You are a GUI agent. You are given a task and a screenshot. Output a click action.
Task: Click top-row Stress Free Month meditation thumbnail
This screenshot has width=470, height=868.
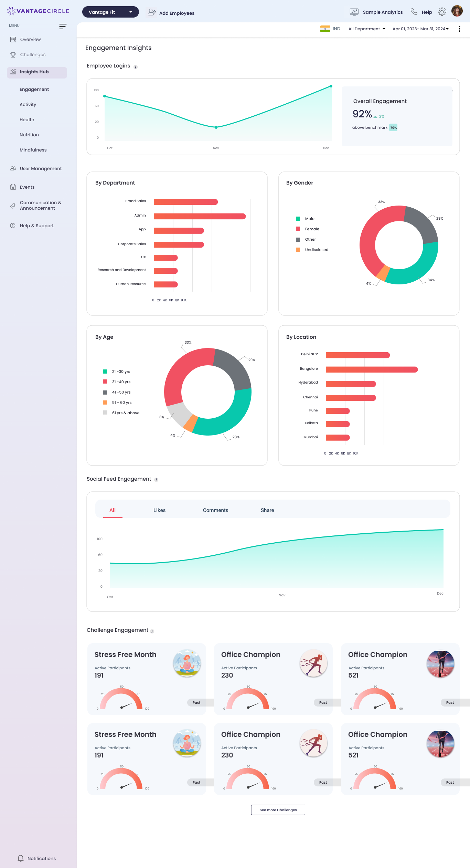[187, 663]
